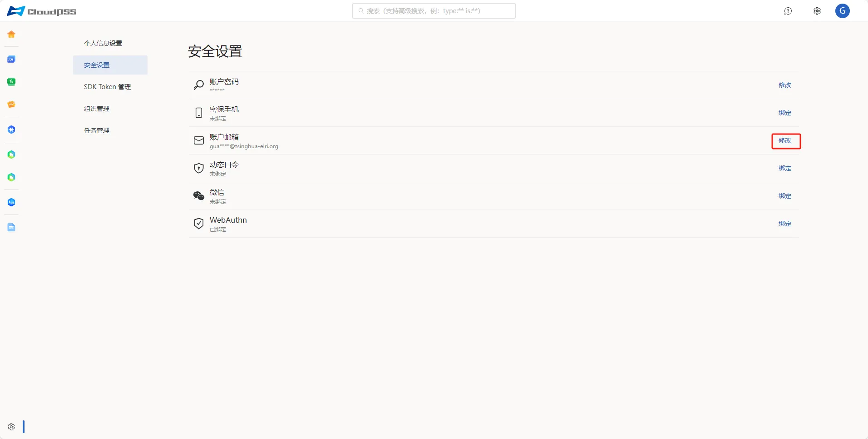Viewport: 868px width, 439px height.
Task: Click the phone icon beside 密保手机
Action: [x=199, y=113]
